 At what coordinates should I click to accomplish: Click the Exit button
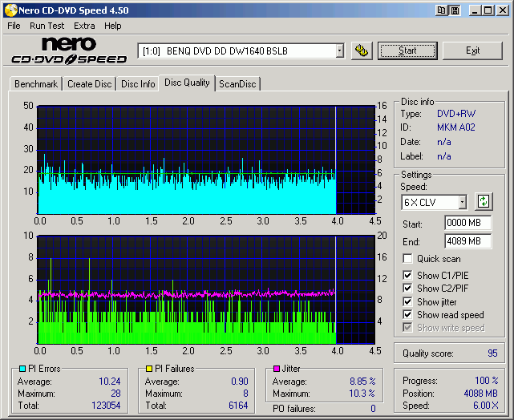pos(472,50)
